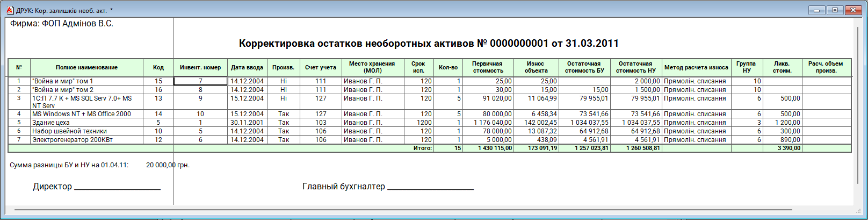Viewport: 868px width, 220px height.
Task: Click the Главный бухгалтер signature line
Action: 430,187
